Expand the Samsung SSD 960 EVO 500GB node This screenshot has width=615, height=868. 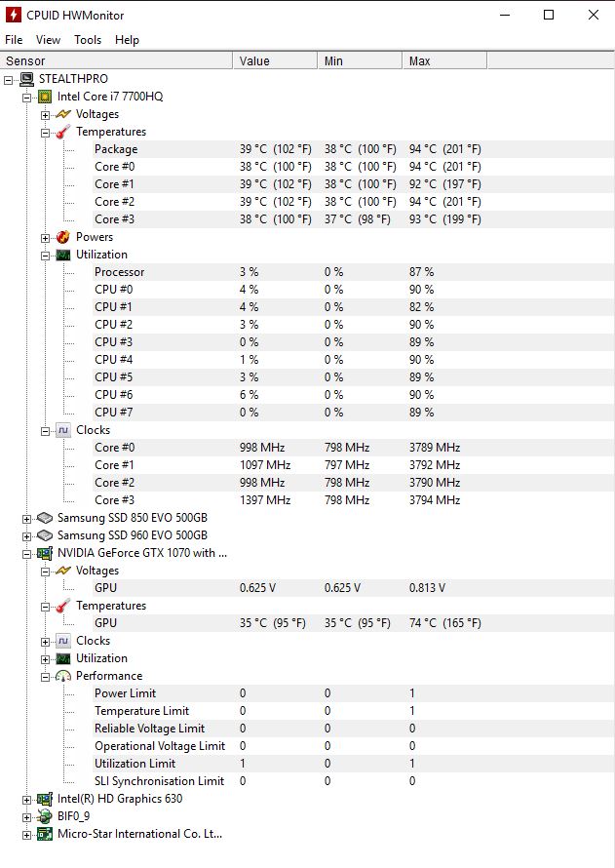(x=26, y=536)
